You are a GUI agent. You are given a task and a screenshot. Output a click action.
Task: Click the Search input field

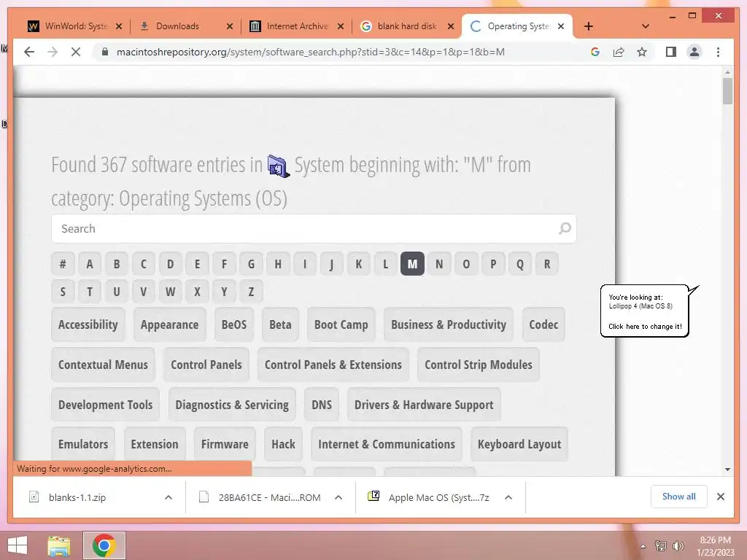coord(314,228)
